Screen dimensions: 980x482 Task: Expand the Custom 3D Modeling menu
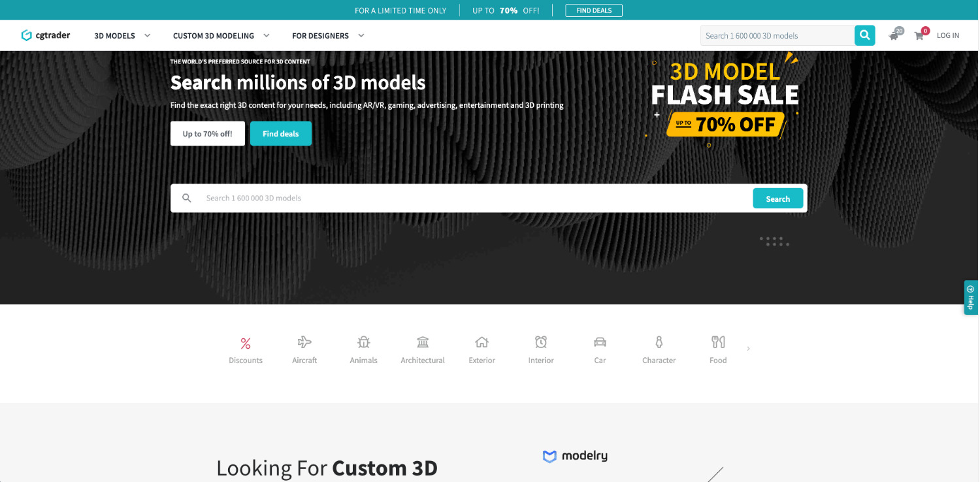pyautogui.click(x=221, y=36)
